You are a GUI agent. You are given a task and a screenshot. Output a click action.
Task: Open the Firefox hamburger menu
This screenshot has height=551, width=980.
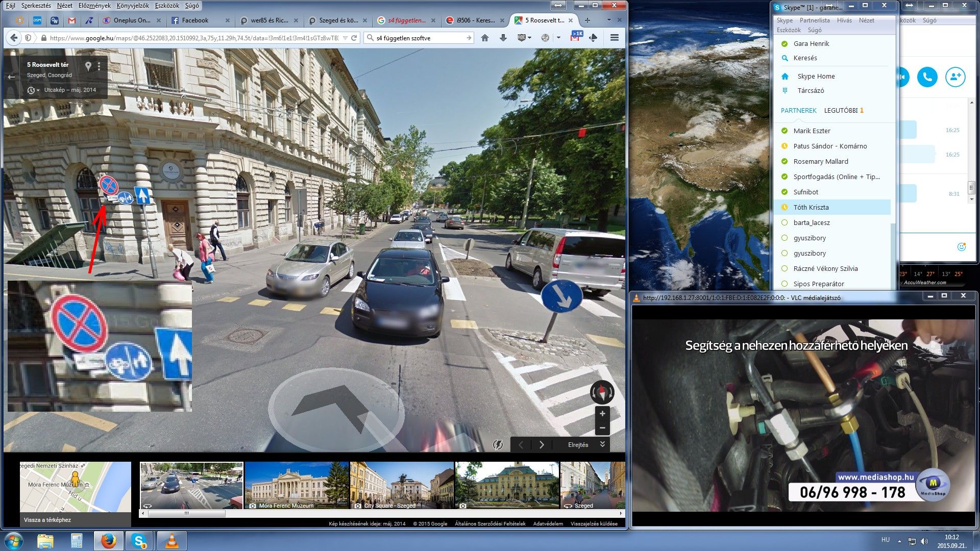pyautogui.click(x=615, y=38)
